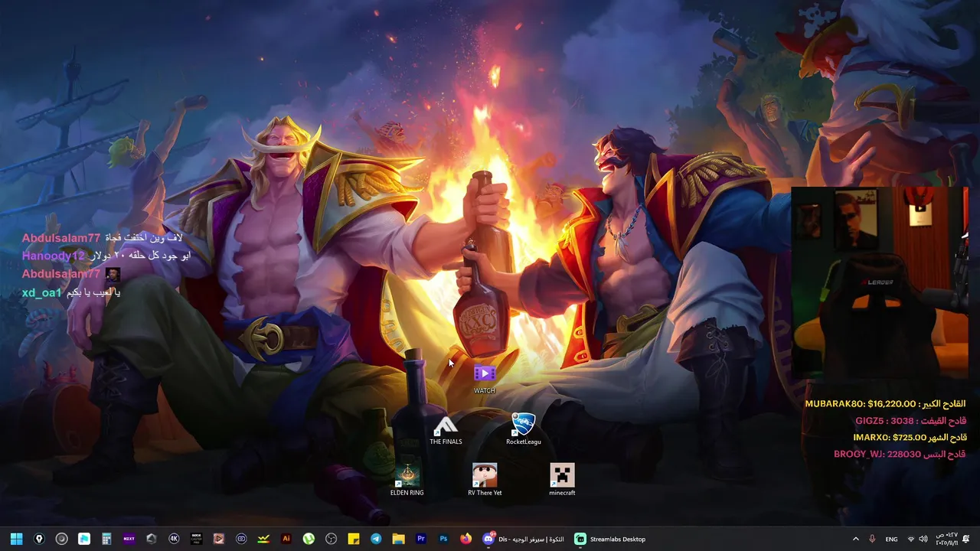Image resolution: width=980 pixels, height=551 pixels.
Task: Open the circular target taskbar app
Action: (x=61, y=539)
